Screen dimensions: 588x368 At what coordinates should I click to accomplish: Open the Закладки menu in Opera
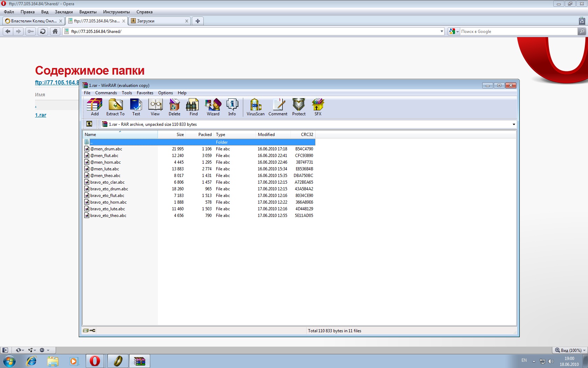[x=64, y=12]
